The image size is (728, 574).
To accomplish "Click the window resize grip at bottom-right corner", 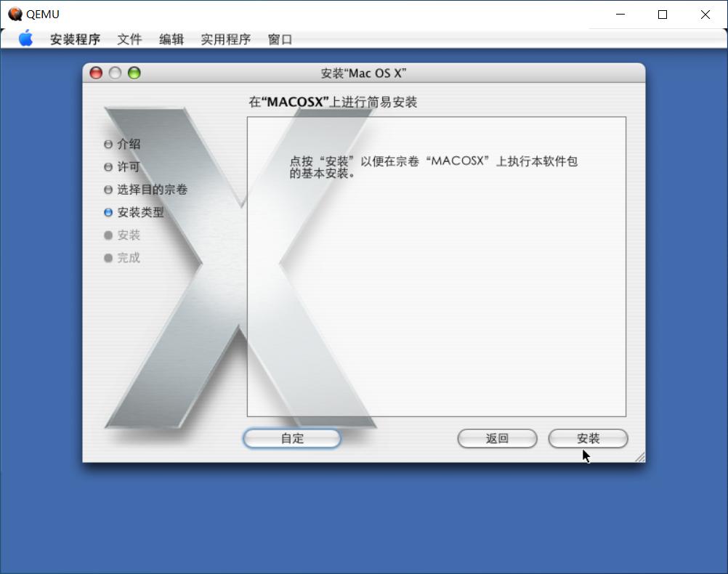I will [639, 456].
